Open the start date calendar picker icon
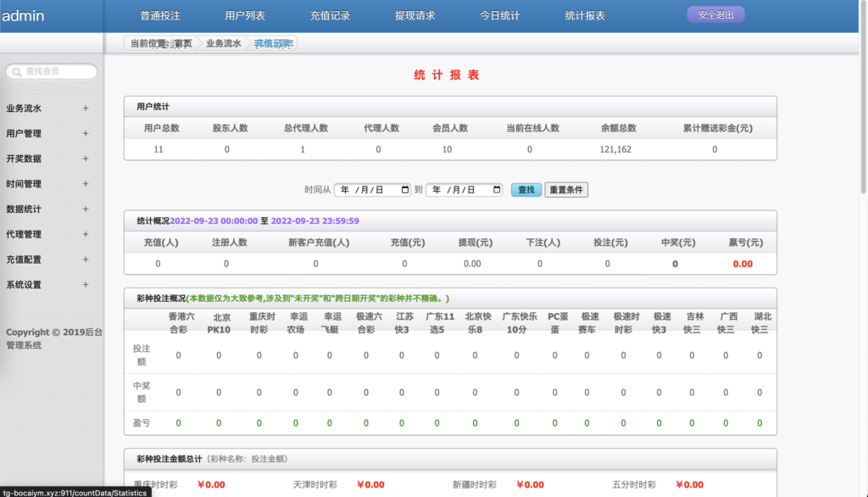 (405, 190)
